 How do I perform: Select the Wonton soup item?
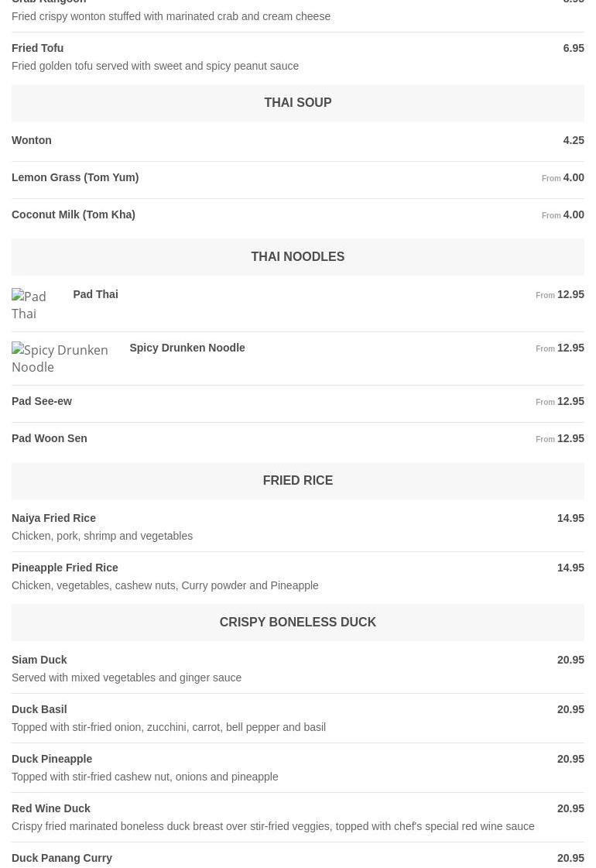tap(32, 140)
